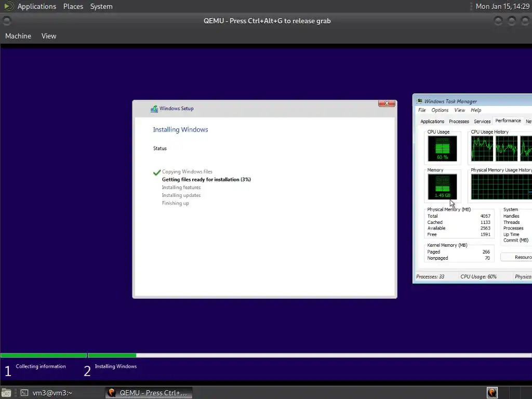The width and height of the screenshot is (532, 399).
Task: Click the 'Installing updates' status line
Action: point(181,195)
